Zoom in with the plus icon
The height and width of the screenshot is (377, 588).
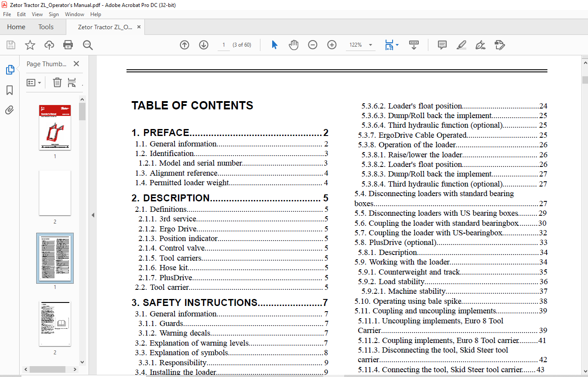coord(332,45)
